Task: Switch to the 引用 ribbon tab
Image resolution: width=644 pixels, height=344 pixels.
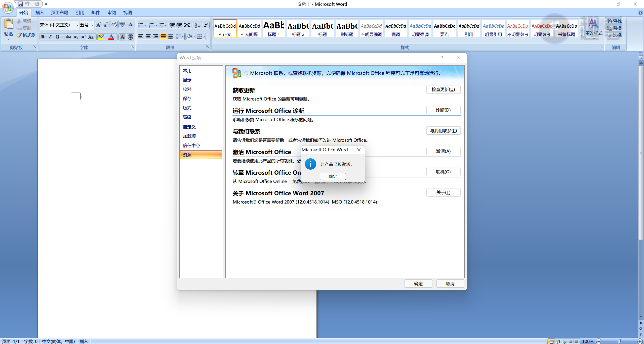Action: click(80, 13)
